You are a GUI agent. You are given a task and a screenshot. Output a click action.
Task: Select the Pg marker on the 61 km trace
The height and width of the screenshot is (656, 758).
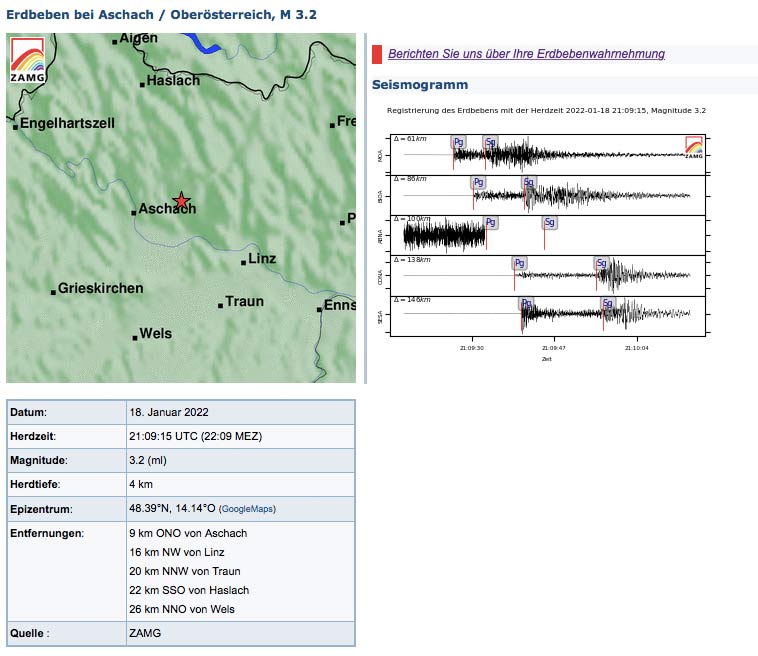[x=458, y=142]
